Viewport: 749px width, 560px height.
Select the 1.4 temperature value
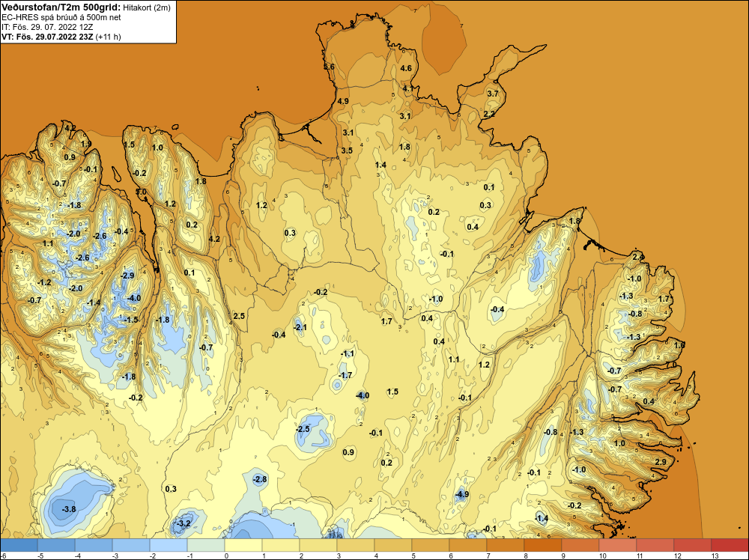380,165
